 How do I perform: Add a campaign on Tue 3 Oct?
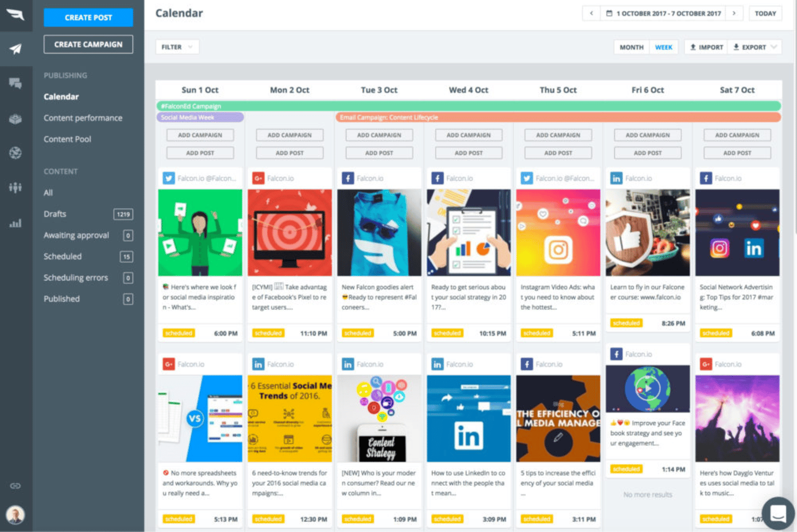coord(379,135)
